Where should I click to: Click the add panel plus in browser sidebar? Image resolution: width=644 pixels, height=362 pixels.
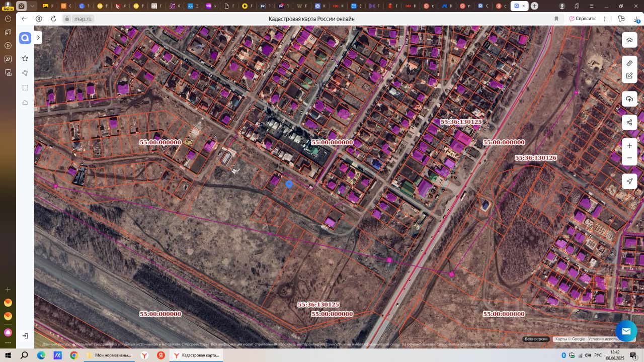pos(8,290)
